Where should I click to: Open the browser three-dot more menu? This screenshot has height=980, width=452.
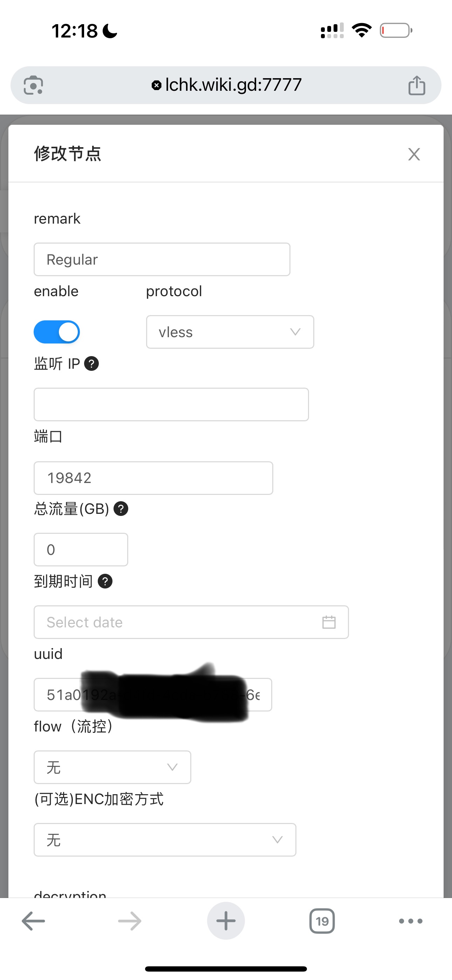(411, 921)
